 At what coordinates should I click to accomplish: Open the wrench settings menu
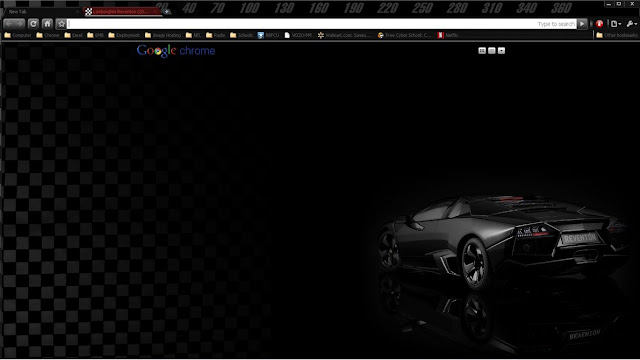click(632, 24)
